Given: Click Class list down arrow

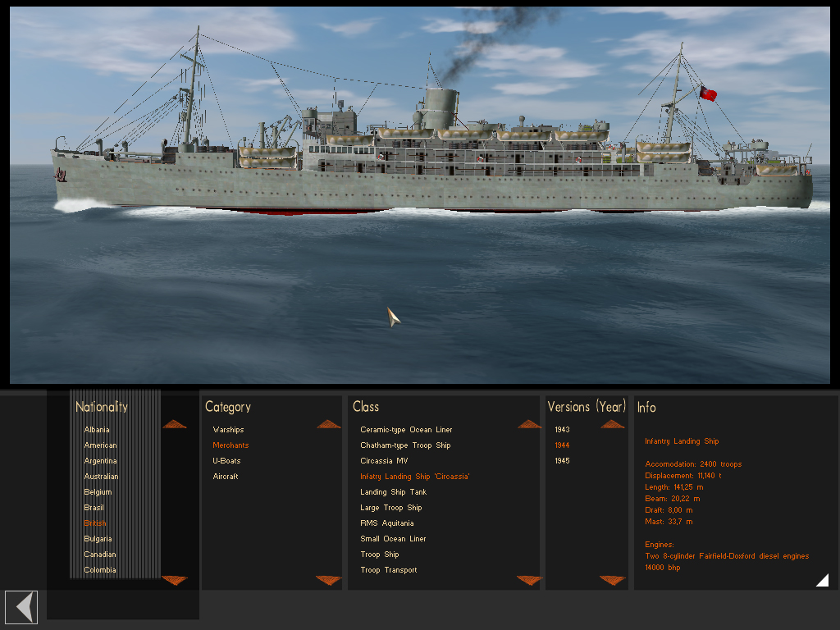Looking at the screenshot, I should pyautogui.click(x=530, y=580).
